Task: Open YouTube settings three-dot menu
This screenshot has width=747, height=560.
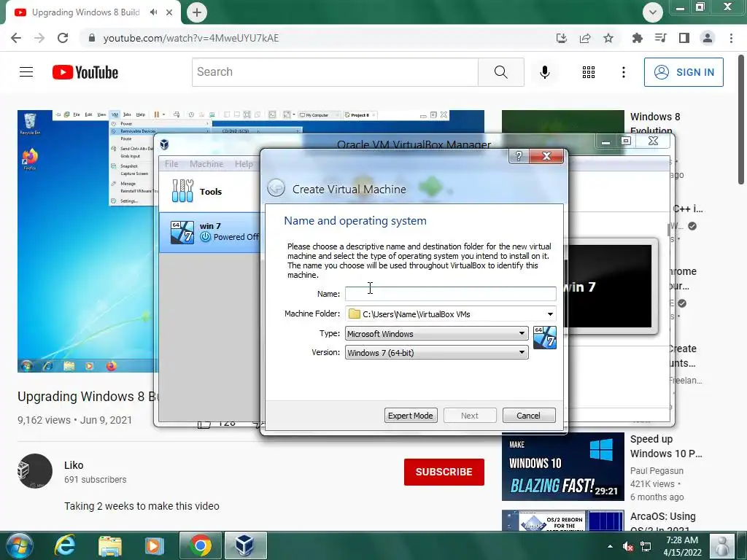Action: pos(624,72)
